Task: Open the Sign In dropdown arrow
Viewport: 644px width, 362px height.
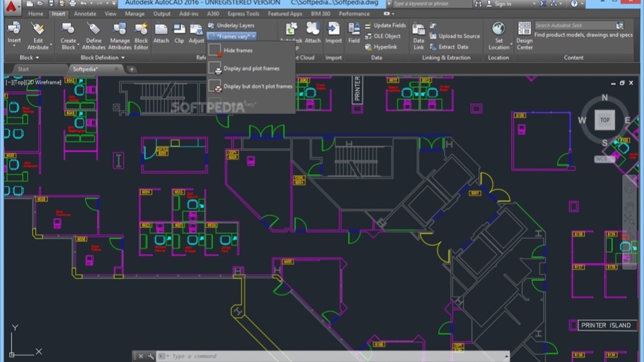Action: click(534, 4)
